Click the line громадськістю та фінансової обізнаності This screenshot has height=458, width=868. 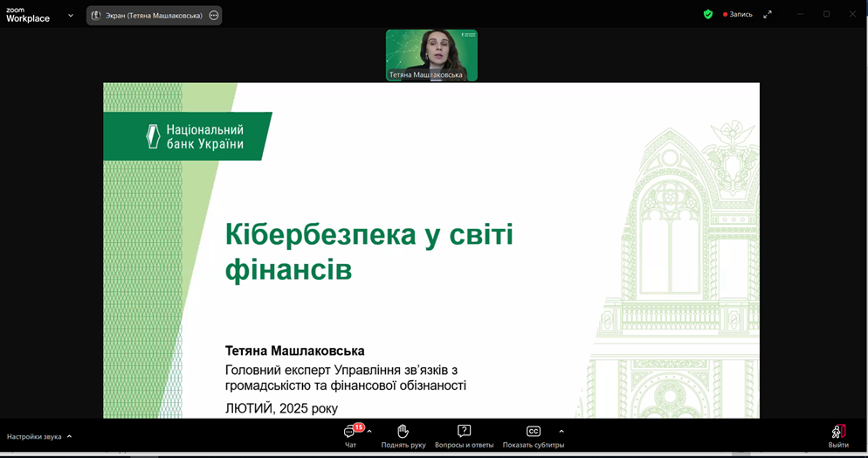tap(346, 385)
